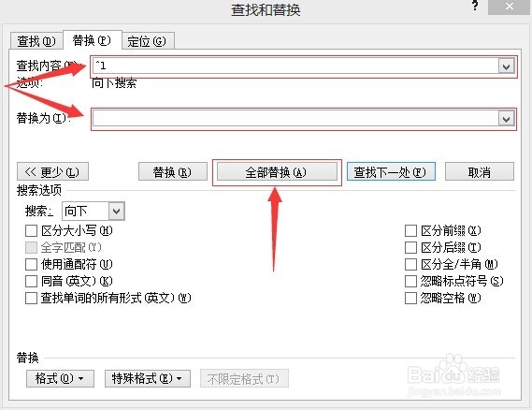Switch to the 查找 tab
This screenshot has height=410, width=532.
tap(36, 41)
